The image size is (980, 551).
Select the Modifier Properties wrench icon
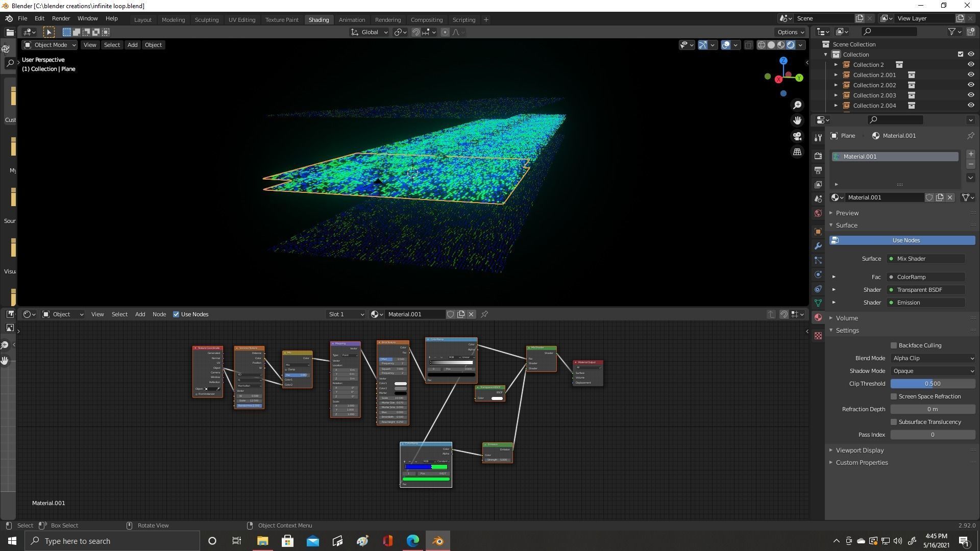(x=818, y=246)
